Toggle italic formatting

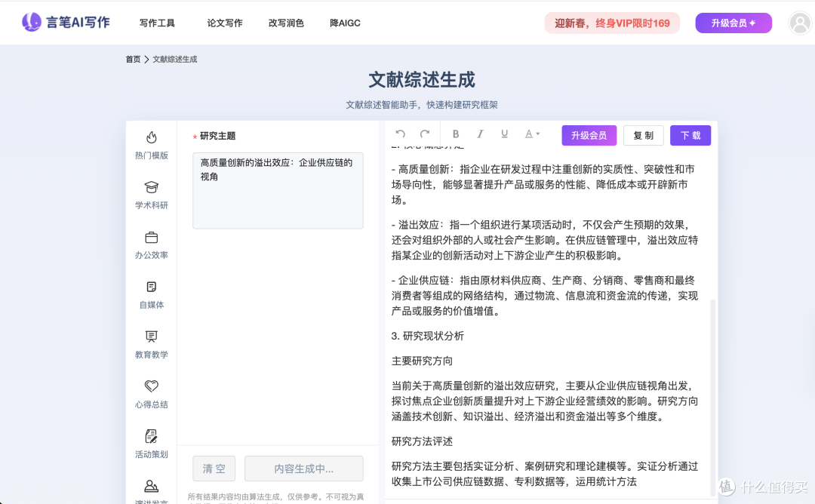click(x=480, y=134)
